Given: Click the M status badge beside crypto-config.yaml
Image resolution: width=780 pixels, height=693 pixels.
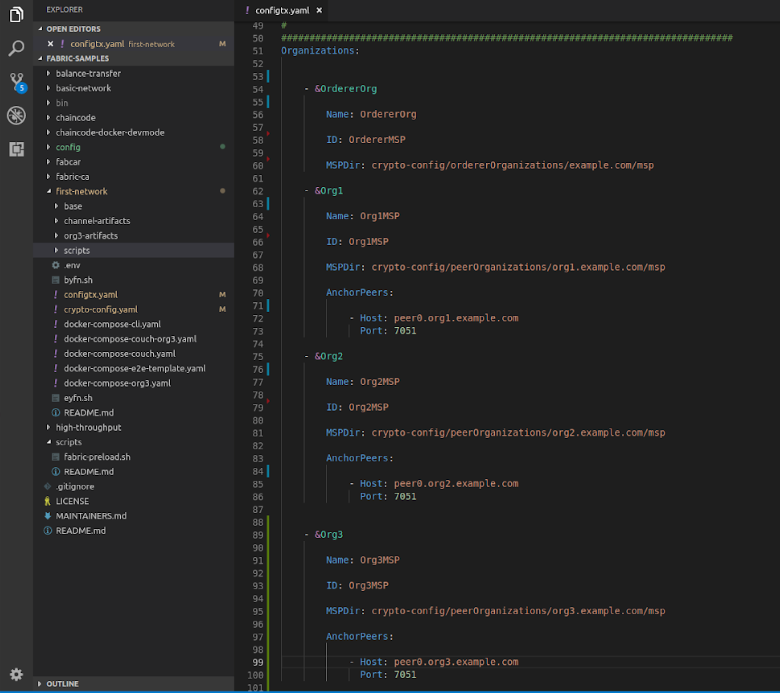Looking at the screenshot, I should pos(222,309).
